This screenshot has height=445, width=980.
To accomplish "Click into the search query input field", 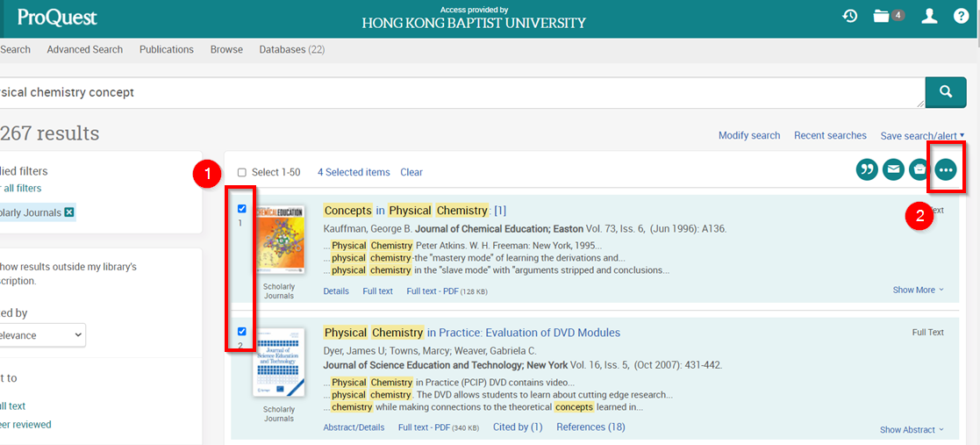I will (461, 92).
